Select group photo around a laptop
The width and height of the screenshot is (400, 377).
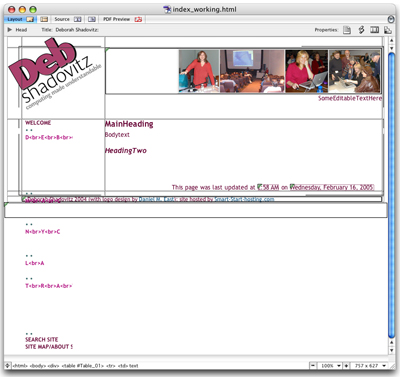(354, 71)
